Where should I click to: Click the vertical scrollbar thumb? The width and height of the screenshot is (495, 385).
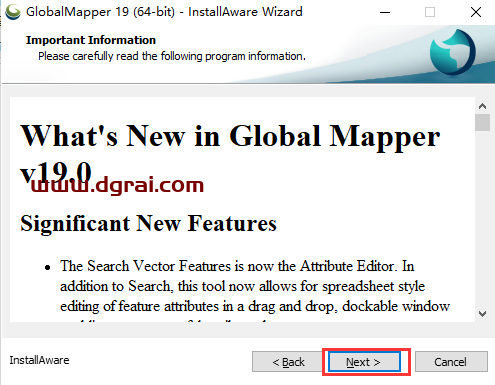[x=482, y=122]
